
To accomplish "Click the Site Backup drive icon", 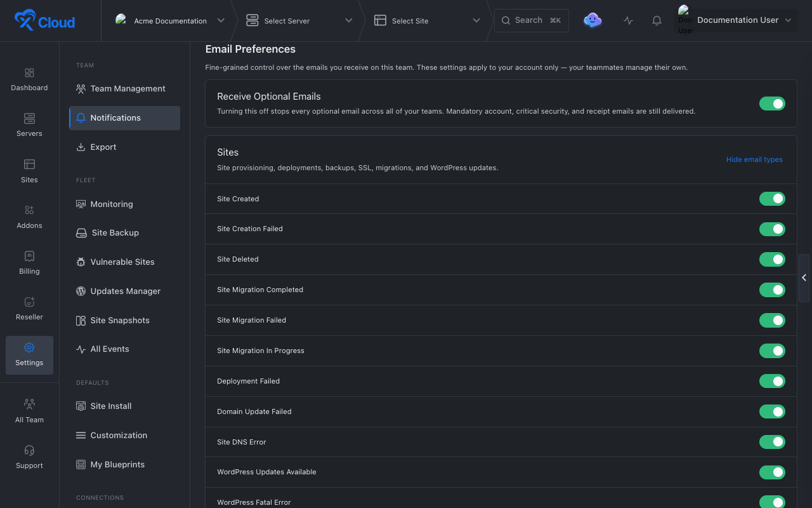I will click(x=81, y=233).
